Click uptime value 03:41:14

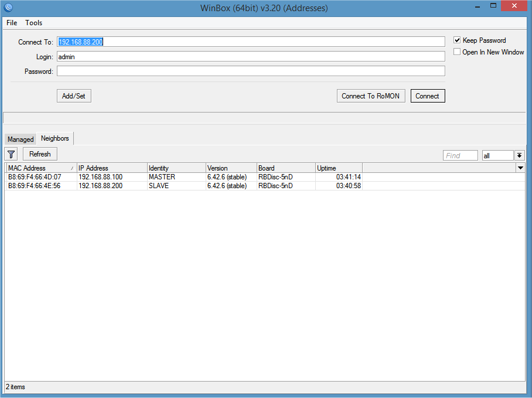pyautogui.click(x=349, y=177)
